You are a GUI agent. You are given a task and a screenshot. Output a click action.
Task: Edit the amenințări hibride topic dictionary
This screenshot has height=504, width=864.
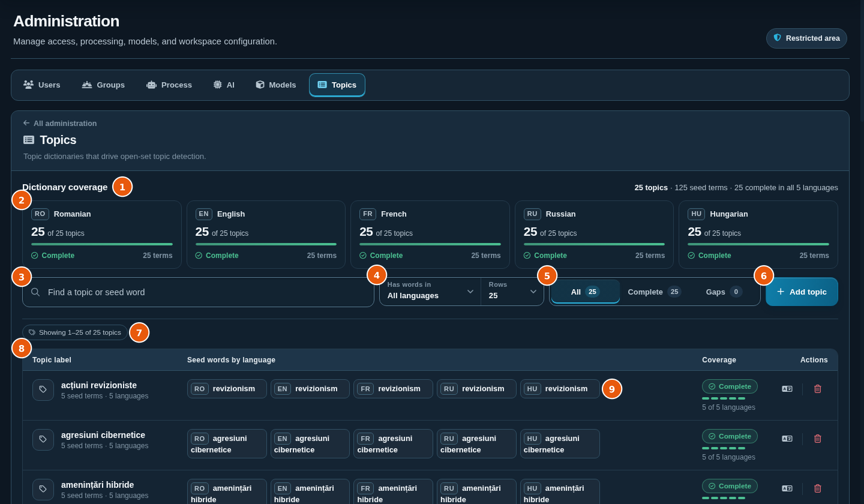pyautogui.click(x=787, y=488)
